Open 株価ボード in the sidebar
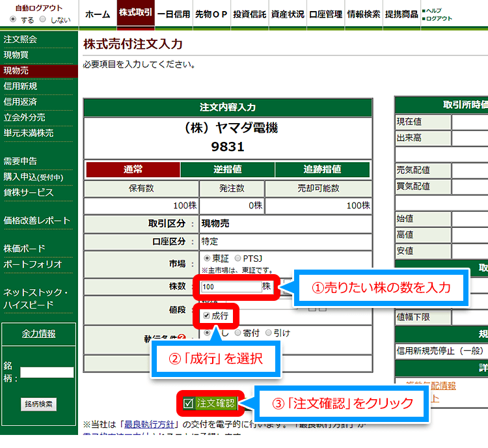This screenshot has height=448, width=488. [x=24, y=249]
